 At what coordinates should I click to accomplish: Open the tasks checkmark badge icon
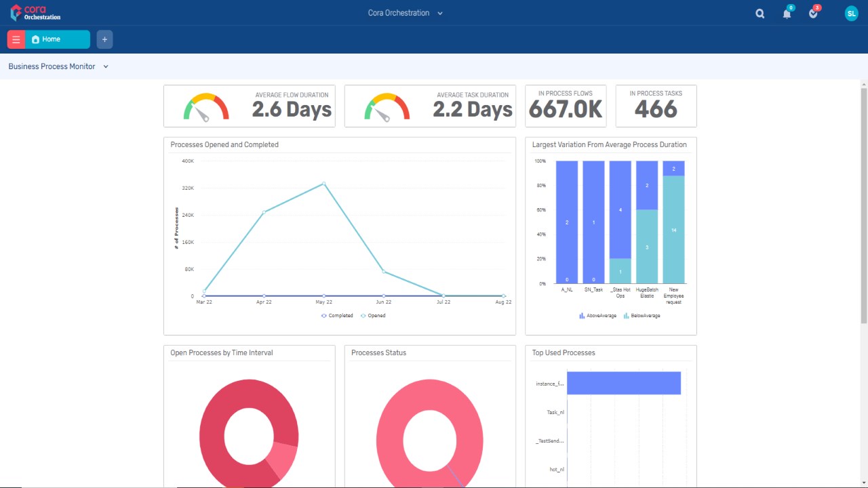click(x=814, y=13)
